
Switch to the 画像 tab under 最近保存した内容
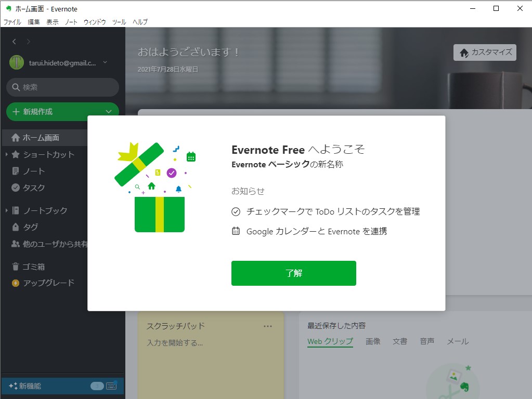tap(373, 341)
